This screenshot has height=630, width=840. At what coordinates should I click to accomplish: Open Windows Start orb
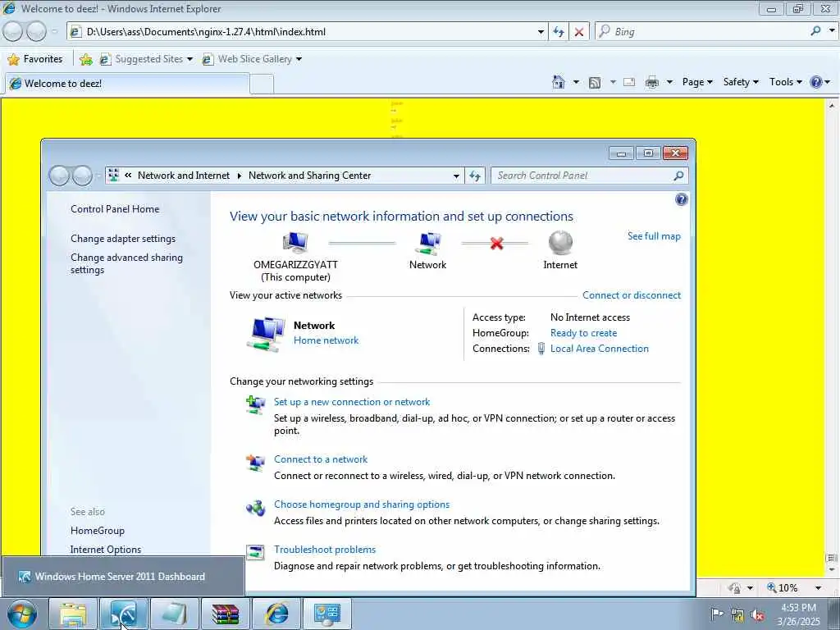pyautogui.click(x=22, y=614)
